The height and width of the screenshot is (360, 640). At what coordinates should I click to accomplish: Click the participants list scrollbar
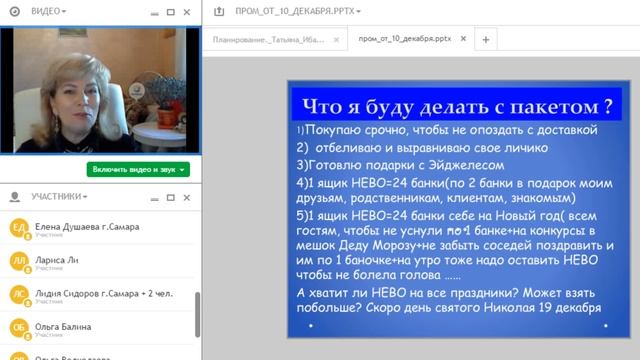[198, 315]
